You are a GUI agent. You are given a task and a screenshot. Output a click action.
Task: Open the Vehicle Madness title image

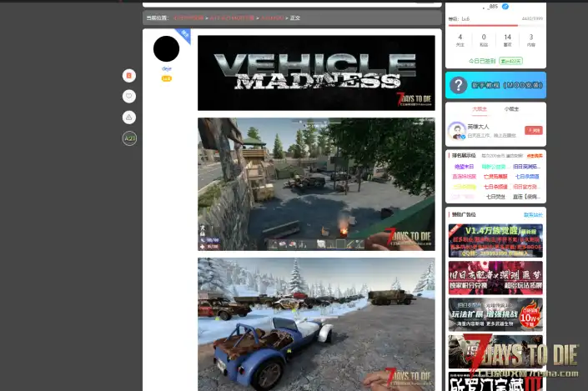point(316,73)
